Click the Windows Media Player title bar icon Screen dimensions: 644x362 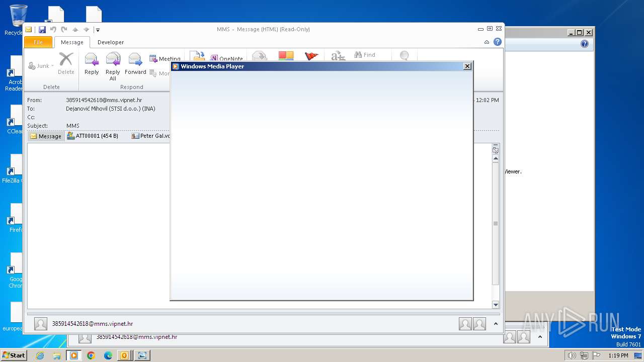tap(176, 66)
